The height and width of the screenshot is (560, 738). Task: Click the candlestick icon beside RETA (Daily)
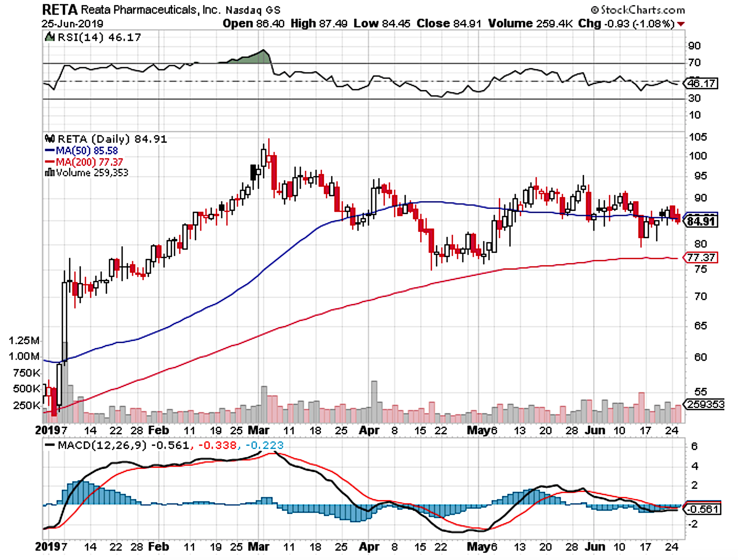(x=50, y=139)
